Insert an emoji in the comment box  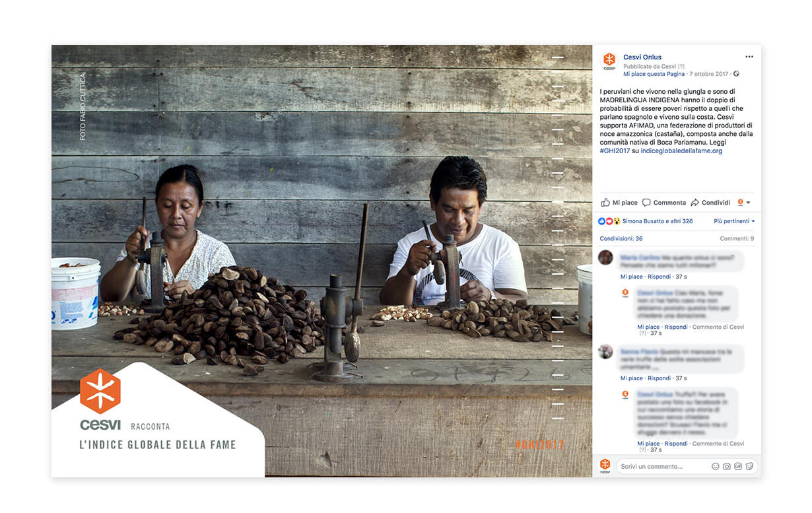[715, 466]
